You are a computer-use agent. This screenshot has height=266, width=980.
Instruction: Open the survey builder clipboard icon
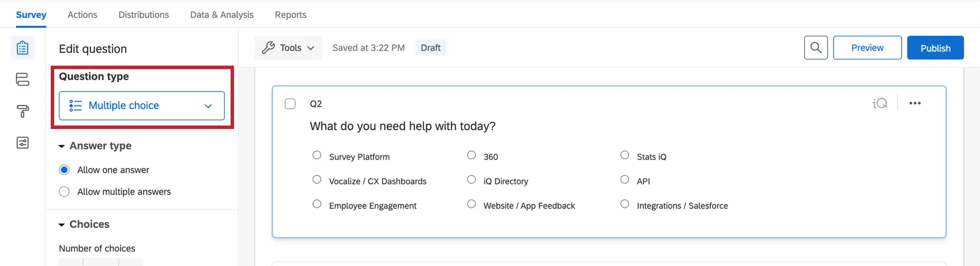(x=22, y=48)
